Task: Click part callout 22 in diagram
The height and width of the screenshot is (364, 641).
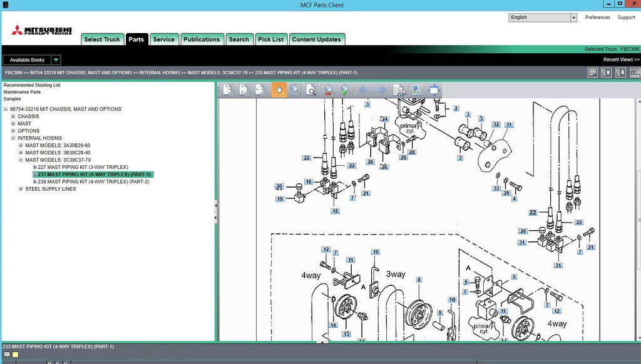Action: tap(307, 158)
